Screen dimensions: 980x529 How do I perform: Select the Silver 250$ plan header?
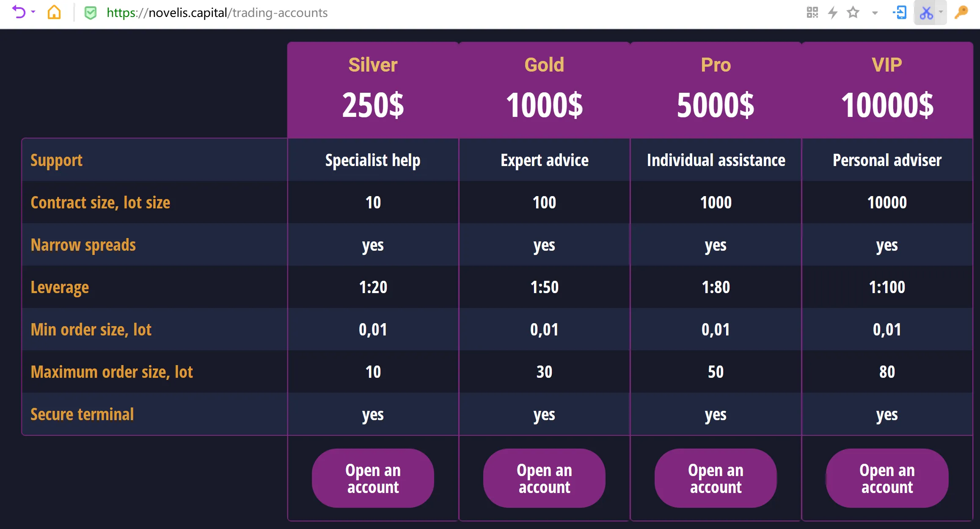(x=373, y=90)
